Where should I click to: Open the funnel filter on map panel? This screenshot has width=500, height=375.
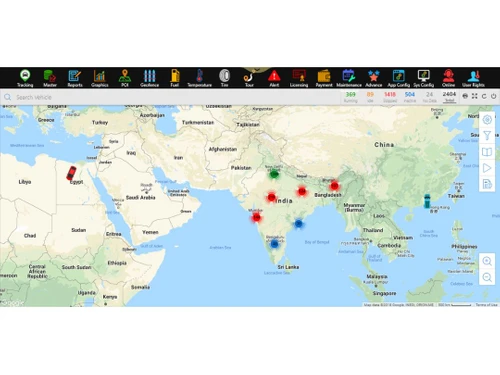487,136
